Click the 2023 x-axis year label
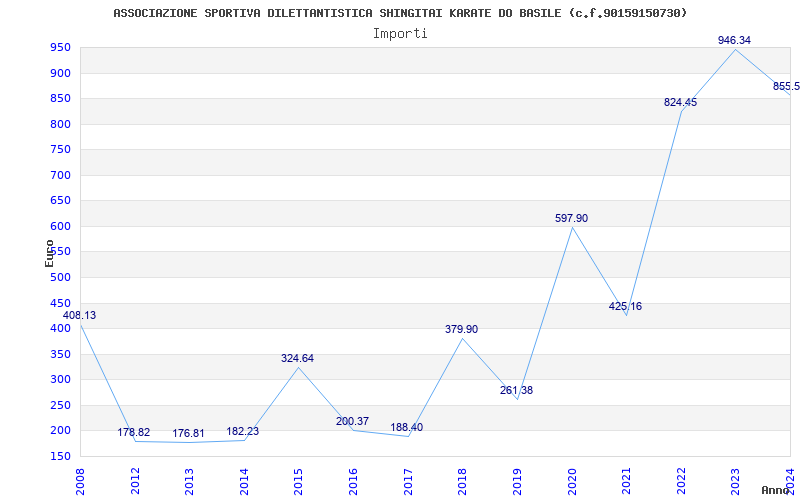The height and width of the screenshot is (500, 800). click(735, 481)
